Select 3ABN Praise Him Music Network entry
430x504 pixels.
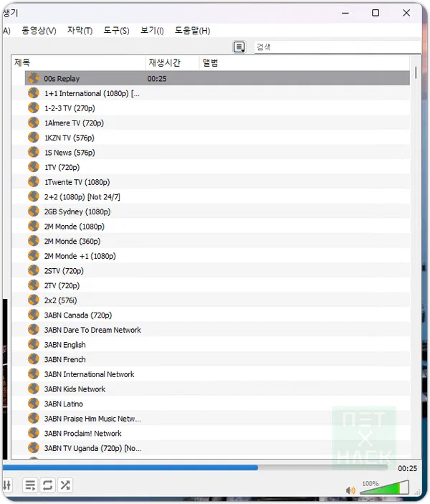pyautogui.click(x=217, y=419)
